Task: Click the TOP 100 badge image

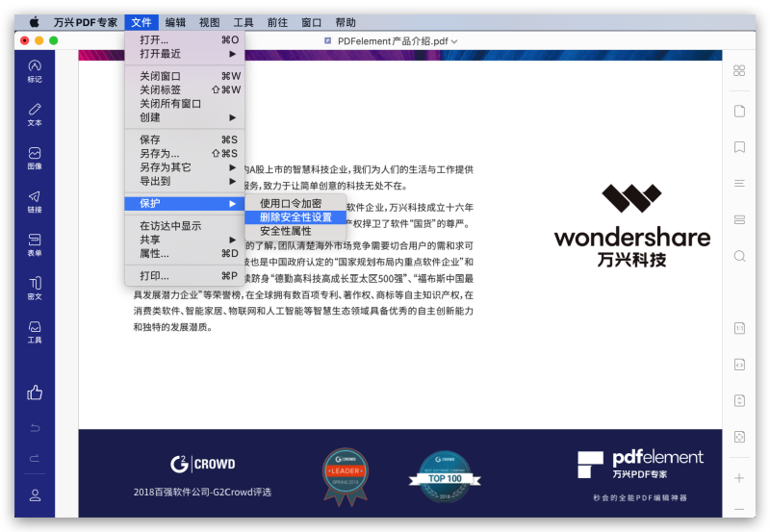Action: 445,476
